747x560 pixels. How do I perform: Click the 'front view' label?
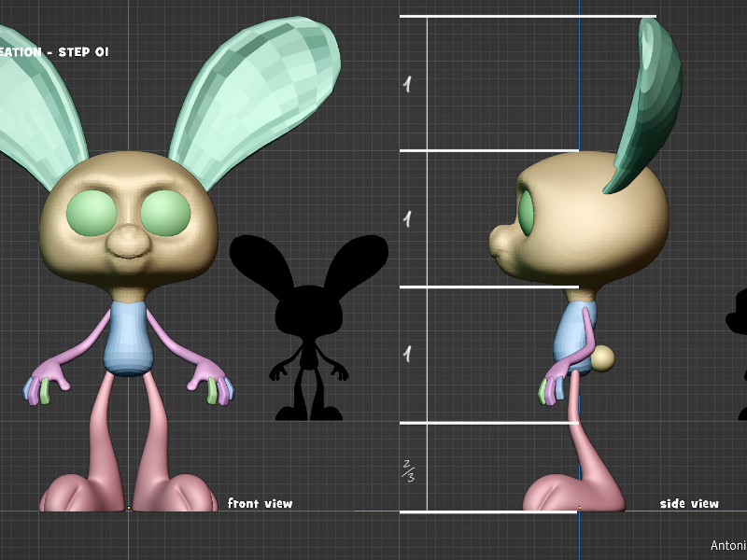pyautogui.click(x=261, y=503)
